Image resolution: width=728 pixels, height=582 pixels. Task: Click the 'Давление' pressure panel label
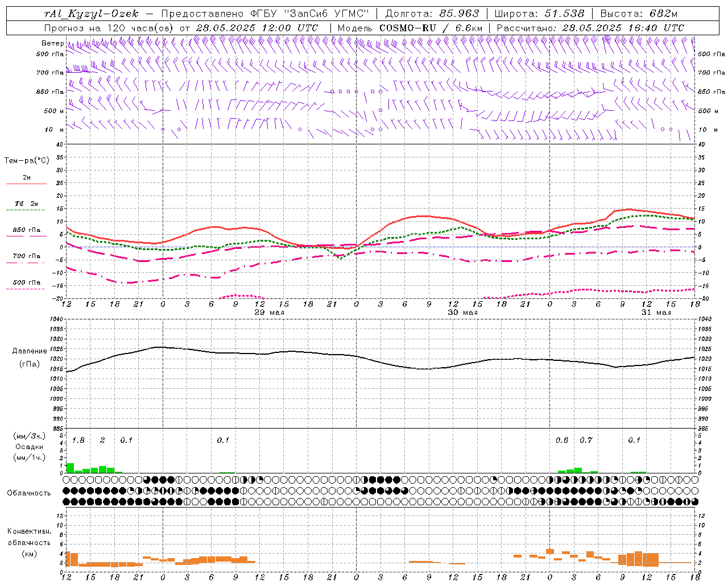click(x=31, y=351)
